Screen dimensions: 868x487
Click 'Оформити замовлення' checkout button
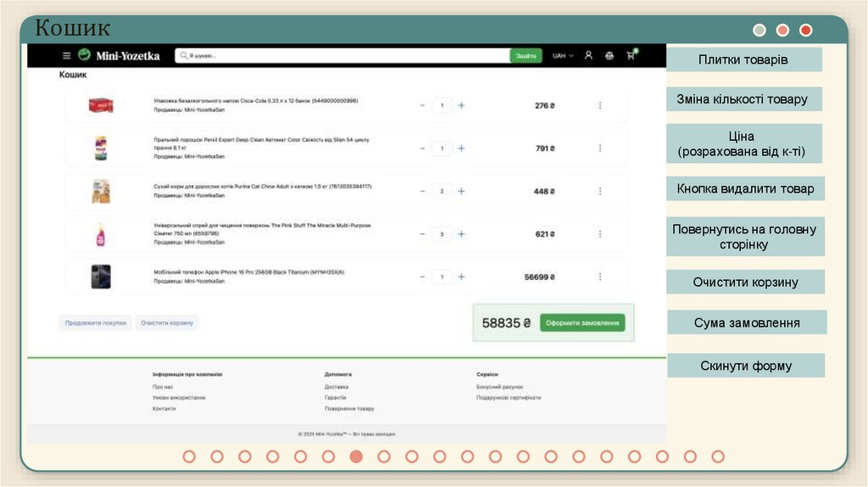582,323
